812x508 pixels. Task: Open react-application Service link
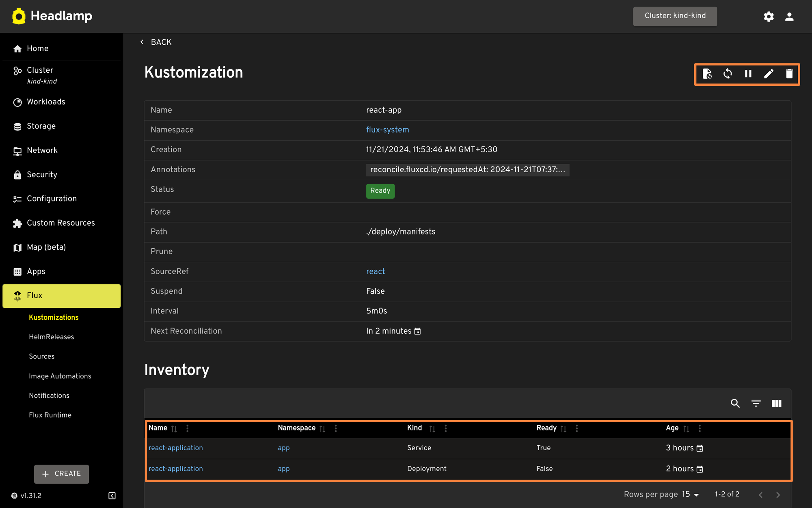(175, 448)
